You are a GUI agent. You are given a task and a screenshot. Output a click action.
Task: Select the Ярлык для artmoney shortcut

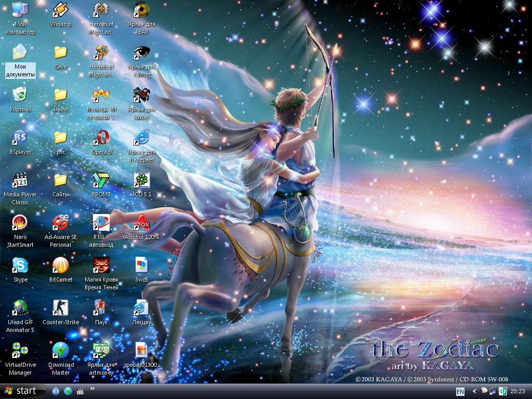tap(101, 360)
